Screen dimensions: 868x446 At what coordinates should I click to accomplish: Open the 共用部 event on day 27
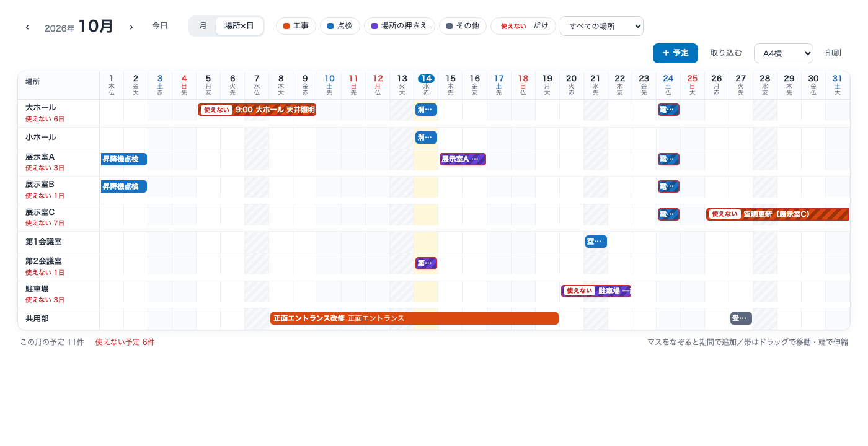[x=741, y=318]
